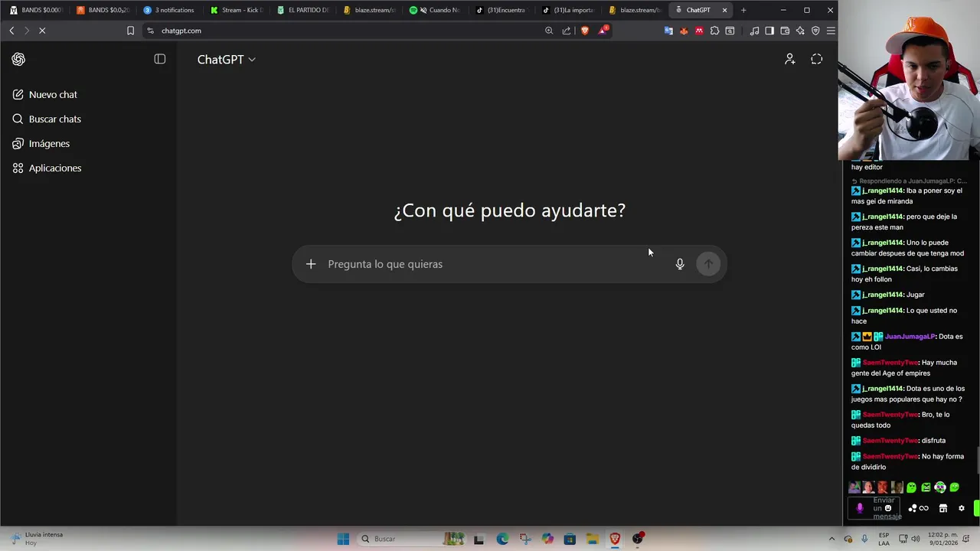Open the Brave Wallet icon
This screenshot has width=980, height=551.
[785, 31]
